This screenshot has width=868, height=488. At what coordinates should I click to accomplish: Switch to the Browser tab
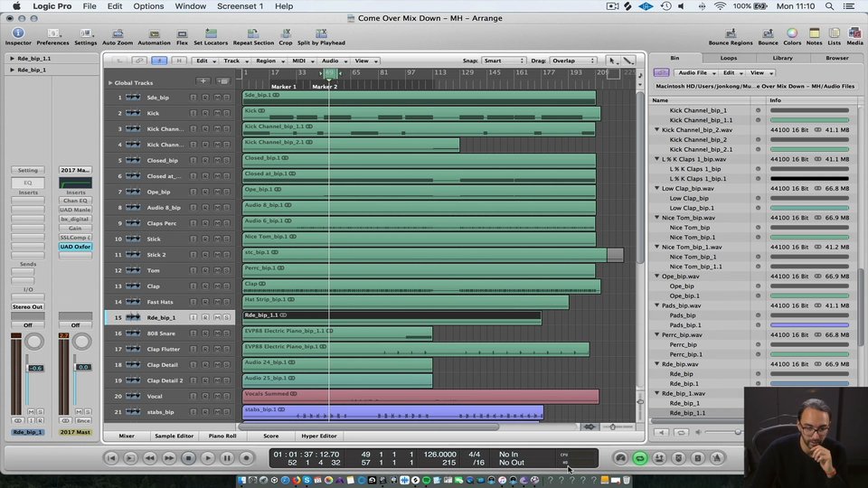(836, 58)
